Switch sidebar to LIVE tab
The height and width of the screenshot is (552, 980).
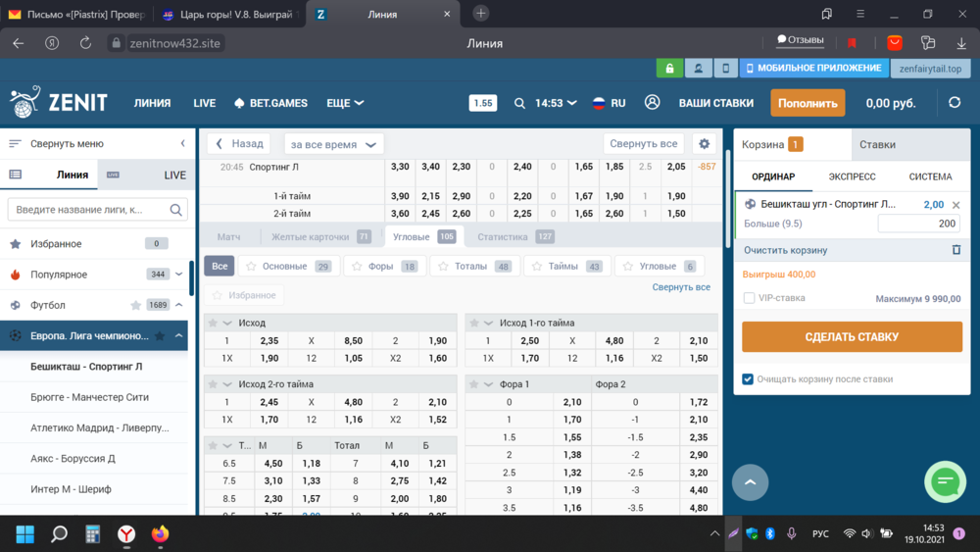coord(146,176)
